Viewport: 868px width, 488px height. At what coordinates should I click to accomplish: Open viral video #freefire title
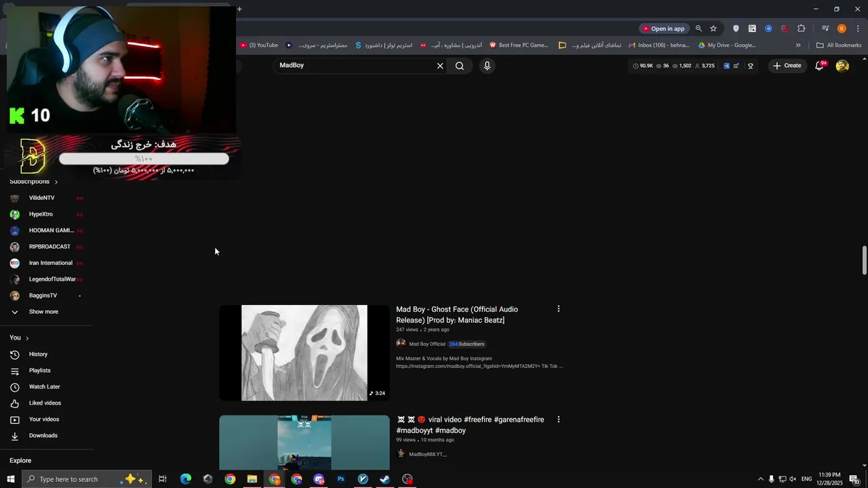click(470, 425)
